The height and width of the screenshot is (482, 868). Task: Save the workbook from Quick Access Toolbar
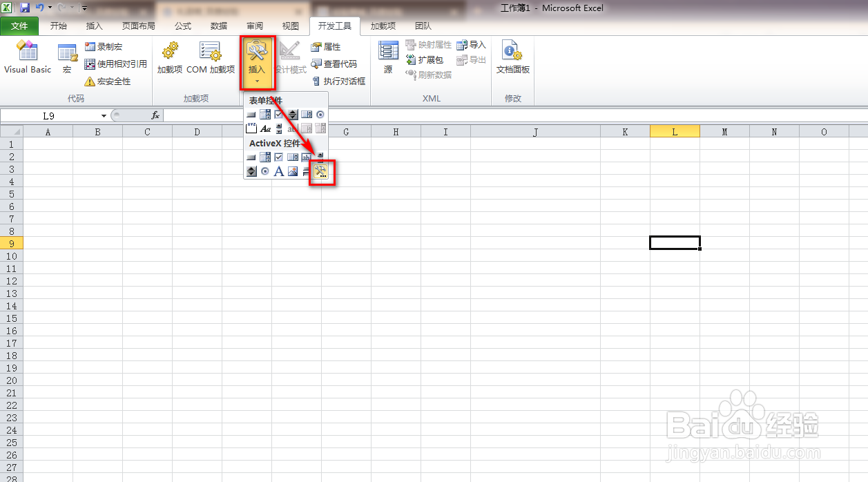click(25, 8)
